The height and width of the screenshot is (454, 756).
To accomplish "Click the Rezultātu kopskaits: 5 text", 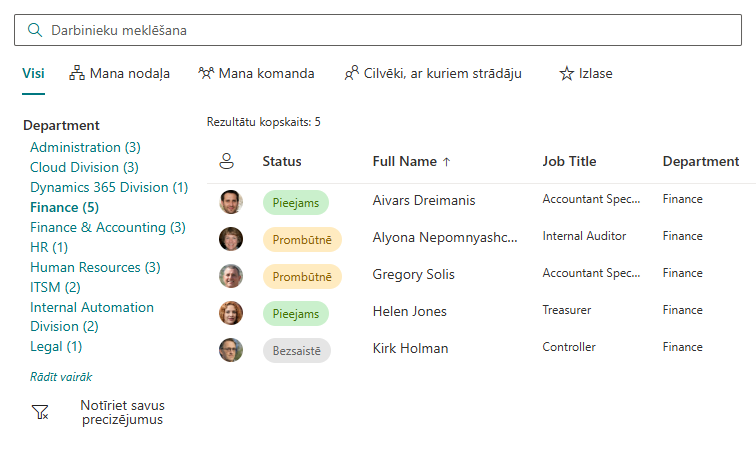I will click(x=264, y=122).
